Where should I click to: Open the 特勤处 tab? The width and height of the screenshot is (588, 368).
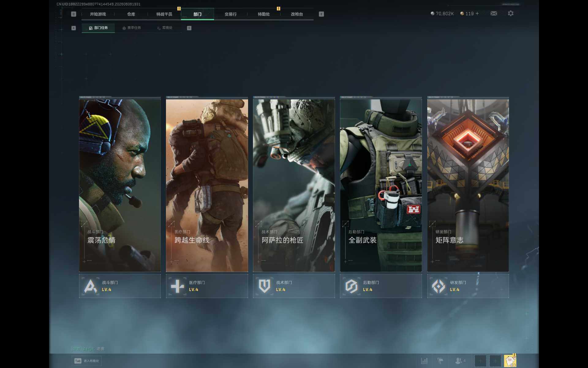click(x=264, y=14)
